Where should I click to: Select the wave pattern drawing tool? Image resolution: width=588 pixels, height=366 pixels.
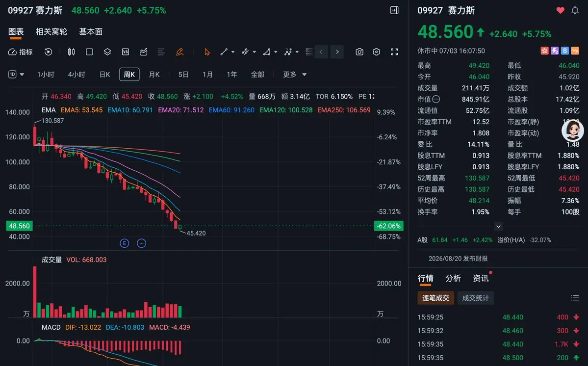[288, 52]
